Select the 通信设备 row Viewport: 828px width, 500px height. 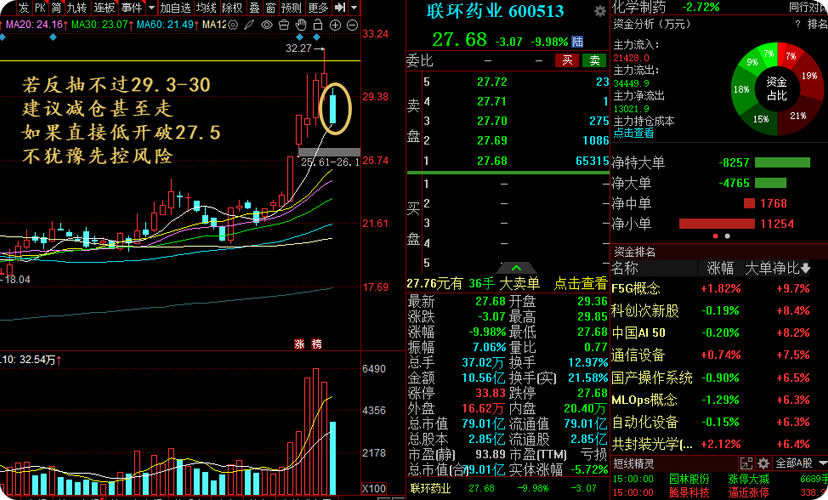[718, 355]
